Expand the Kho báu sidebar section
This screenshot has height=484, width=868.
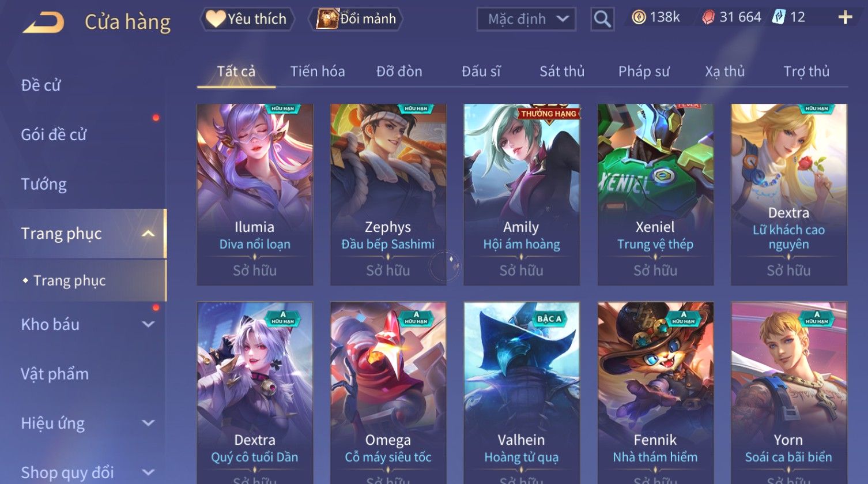(148, 324)
